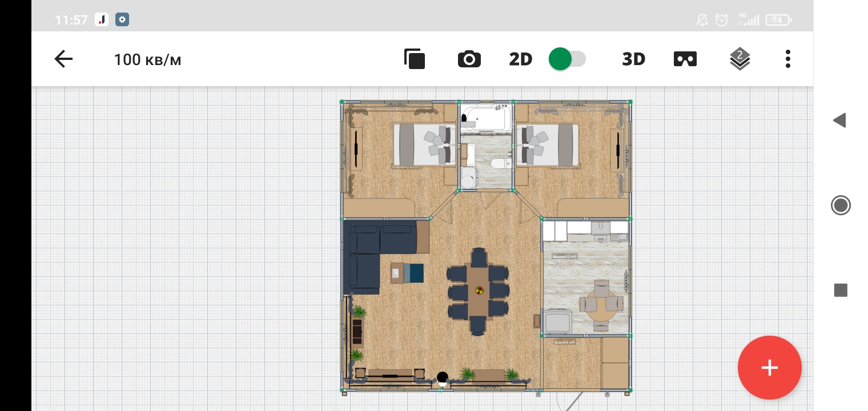This screenshot has height=411, width=868.
Task: Open the VR headset view mode
Action: 685,59
